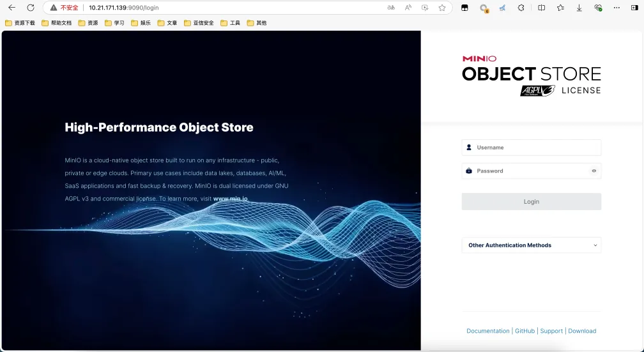Click the lock icon in Password field
This screenshot has height=352, width=644.
coord(469,171)
